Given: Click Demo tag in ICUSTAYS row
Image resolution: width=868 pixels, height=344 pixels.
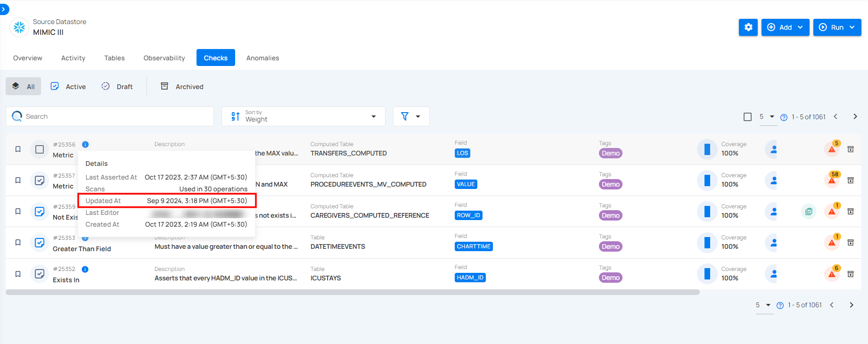Looking at the screenshot, I should coord(611,278).
